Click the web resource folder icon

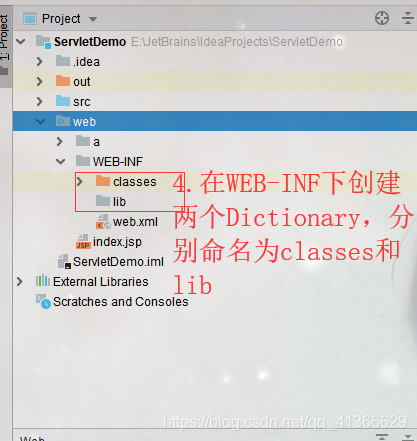point(63,121)
